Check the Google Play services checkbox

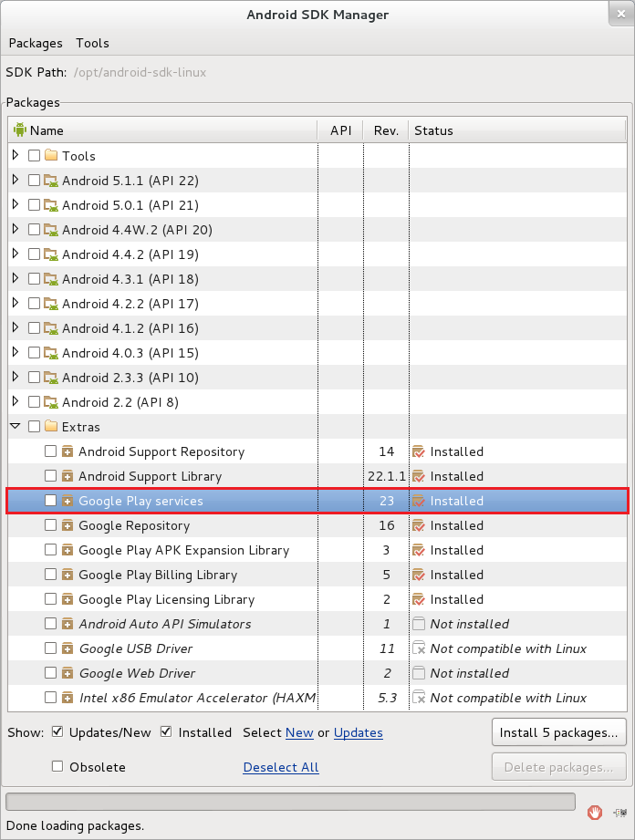pyautogui.click(x=50, y=501)
